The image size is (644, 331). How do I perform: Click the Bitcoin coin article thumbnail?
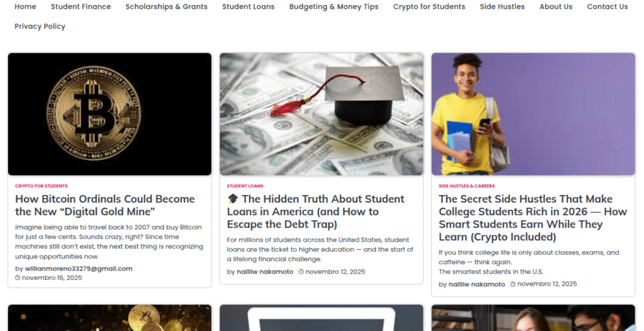[x=109, y=114]
